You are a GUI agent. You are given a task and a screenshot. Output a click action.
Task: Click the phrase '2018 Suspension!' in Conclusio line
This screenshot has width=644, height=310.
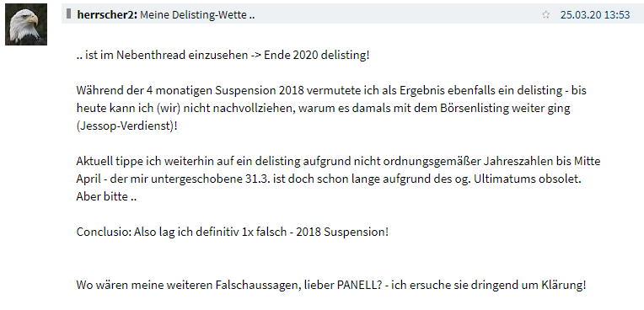pos(341,232)
